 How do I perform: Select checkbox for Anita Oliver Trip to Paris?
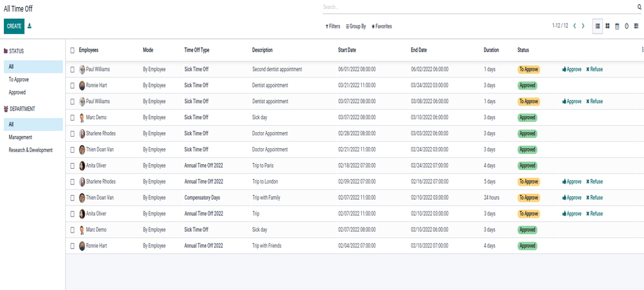[72, 166]
